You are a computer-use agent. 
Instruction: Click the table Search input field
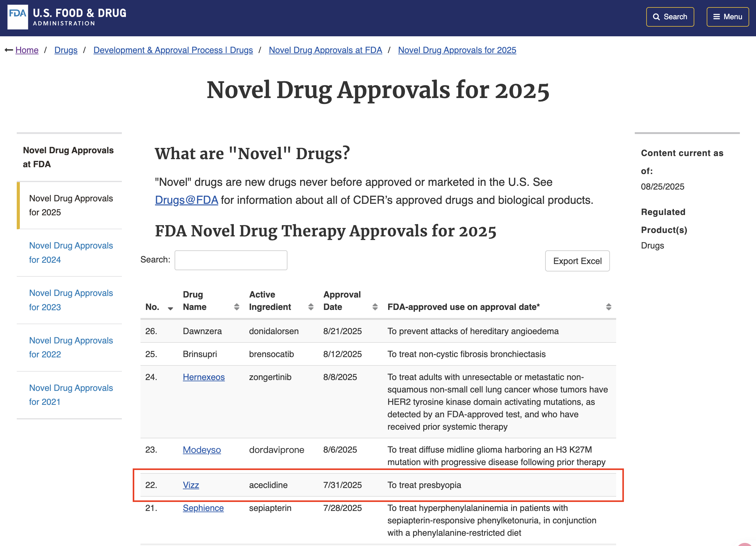(x=231, y=260)
